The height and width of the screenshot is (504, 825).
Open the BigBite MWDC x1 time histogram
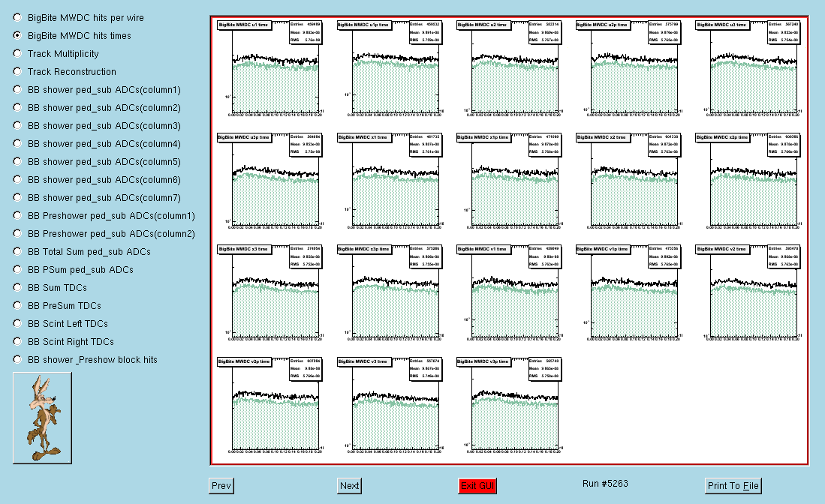tap(389, 181)
